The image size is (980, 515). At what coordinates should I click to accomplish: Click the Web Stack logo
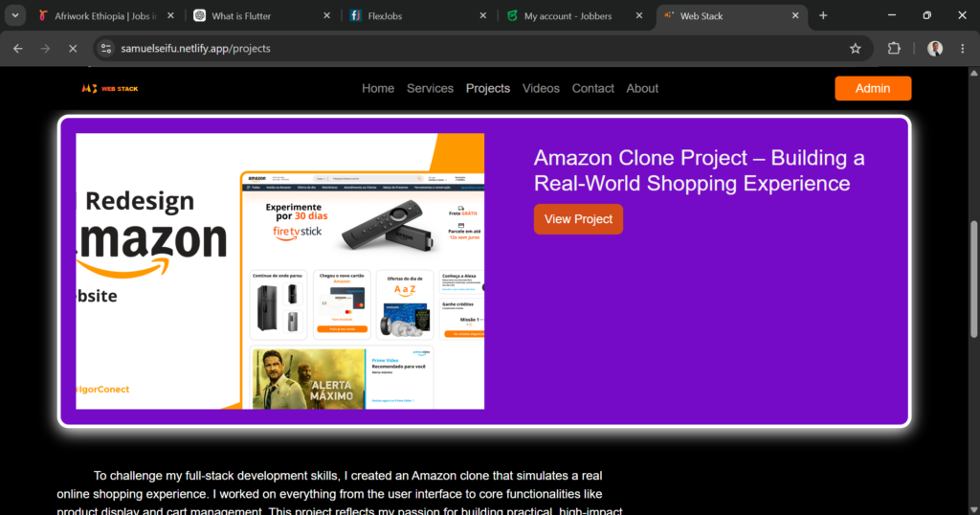[x=110, y=89]
